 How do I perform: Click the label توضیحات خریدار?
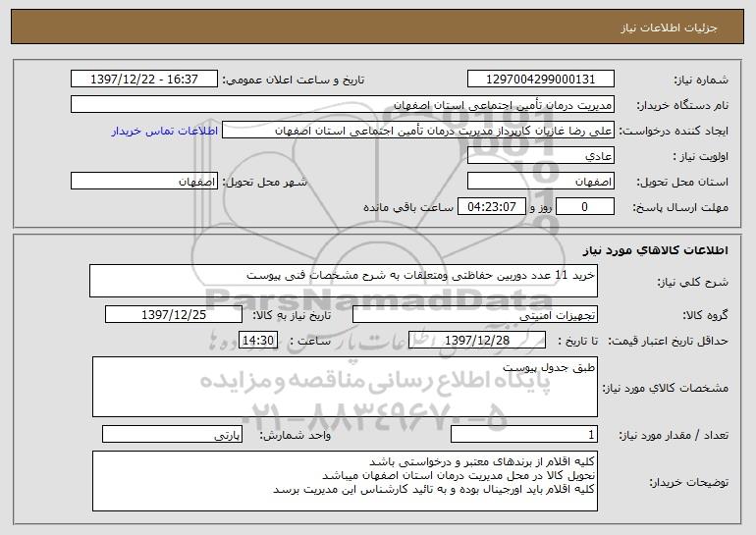(688, 482)
